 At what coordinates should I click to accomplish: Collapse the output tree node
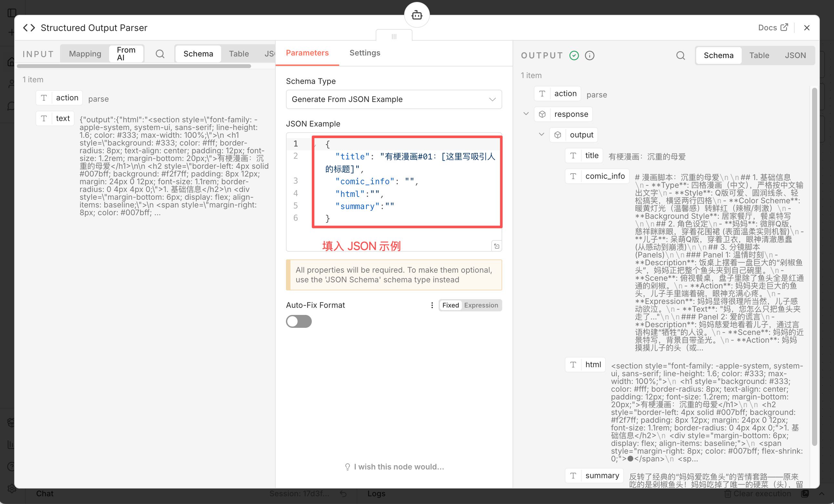tap(542, 134)
